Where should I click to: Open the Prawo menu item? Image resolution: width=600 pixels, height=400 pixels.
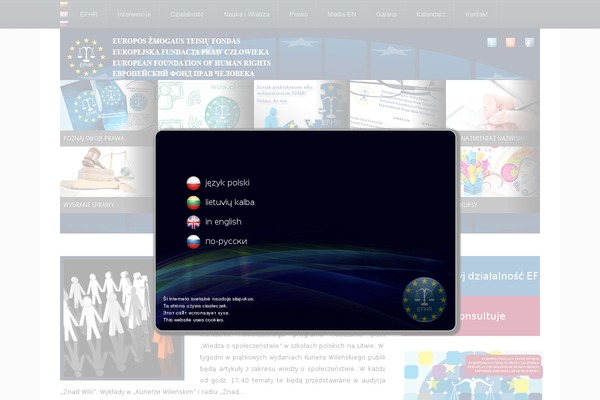click(x=298, y=15)
